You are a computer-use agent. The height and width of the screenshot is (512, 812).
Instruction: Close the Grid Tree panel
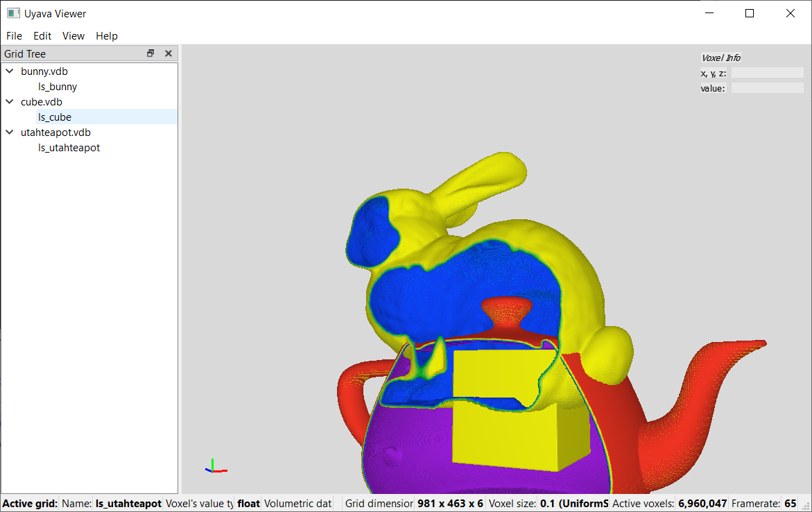click(168, 53)
